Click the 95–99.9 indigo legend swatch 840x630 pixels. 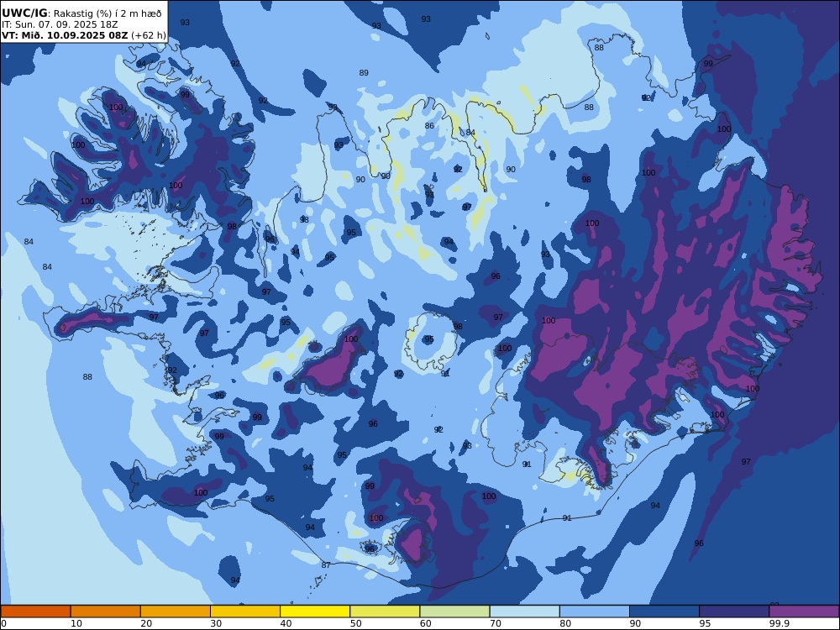(734, 612)
